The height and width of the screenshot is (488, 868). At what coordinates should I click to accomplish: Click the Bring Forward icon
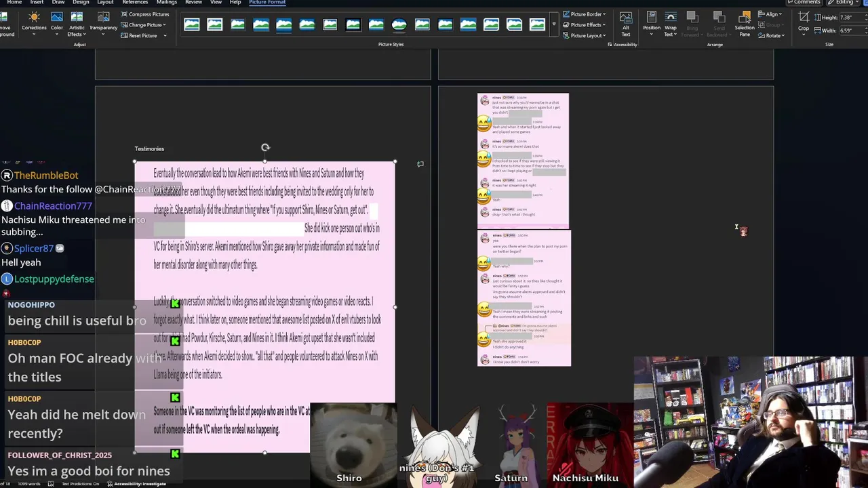click(x=692, y=17)
